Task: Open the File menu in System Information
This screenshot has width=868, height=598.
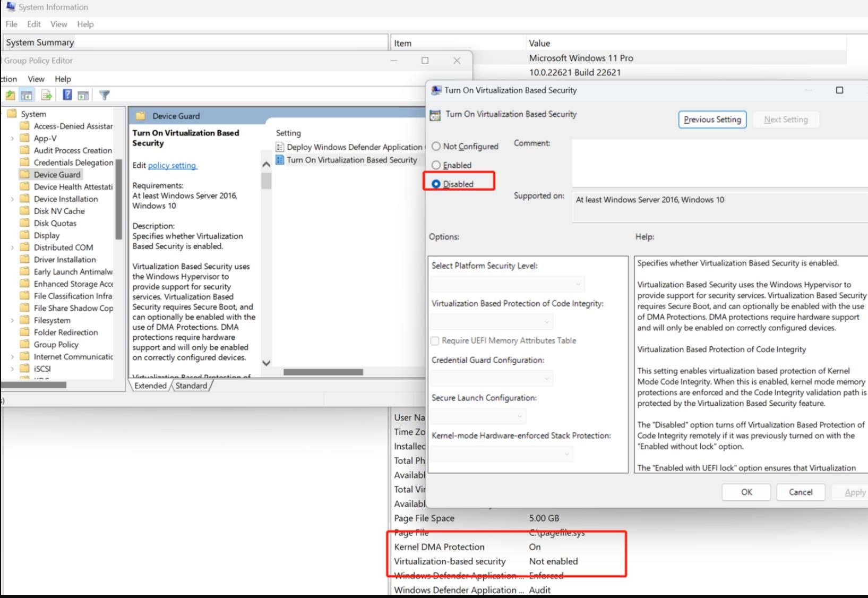Action: click(12, 24)
